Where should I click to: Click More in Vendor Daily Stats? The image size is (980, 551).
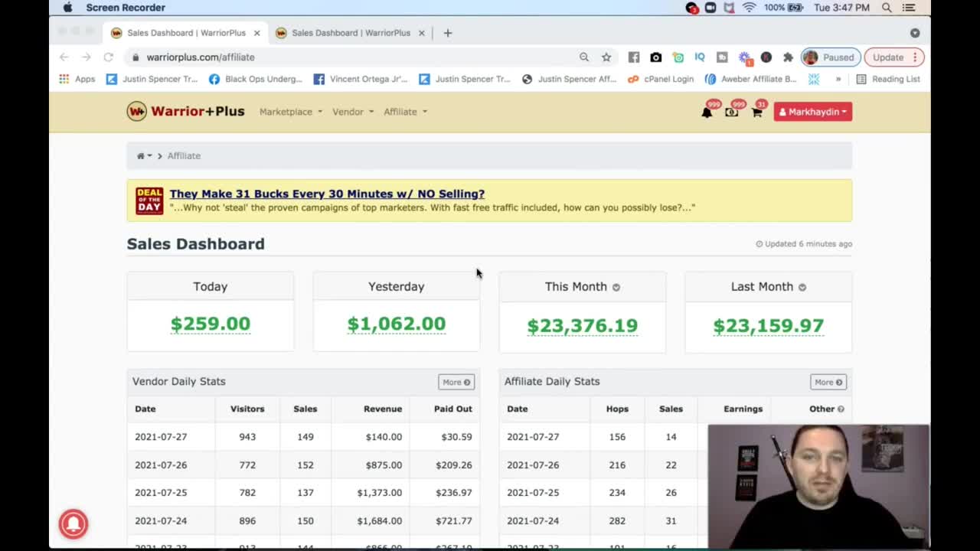click(456, 382)
